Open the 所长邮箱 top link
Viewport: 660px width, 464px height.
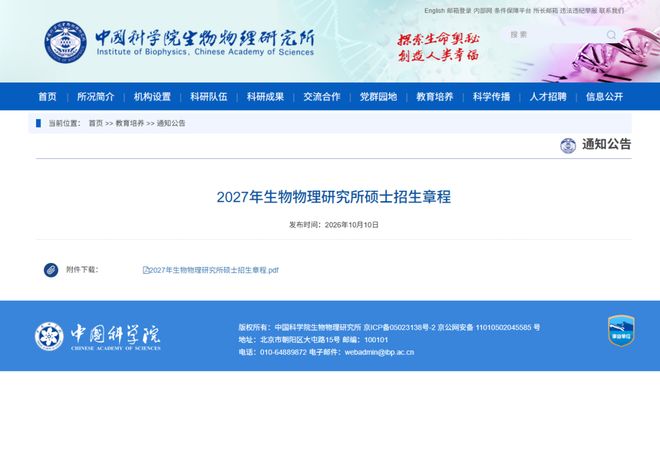click(546, 11)
